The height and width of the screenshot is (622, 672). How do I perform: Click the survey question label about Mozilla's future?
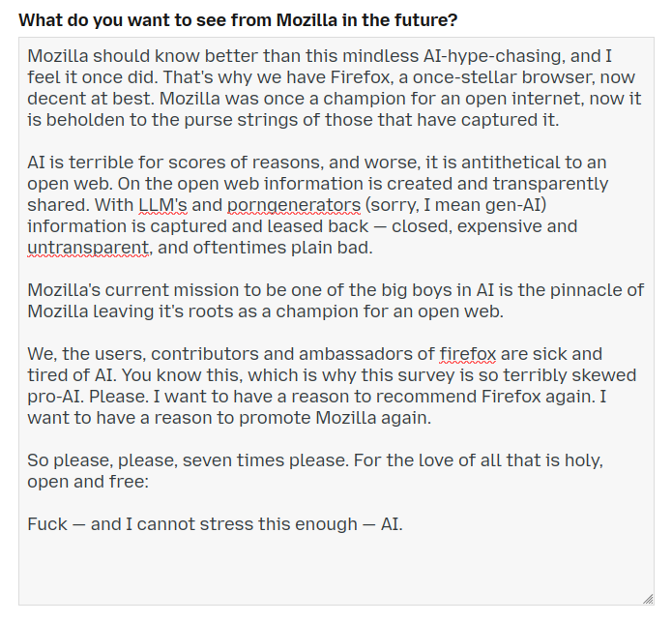[239, 19]
